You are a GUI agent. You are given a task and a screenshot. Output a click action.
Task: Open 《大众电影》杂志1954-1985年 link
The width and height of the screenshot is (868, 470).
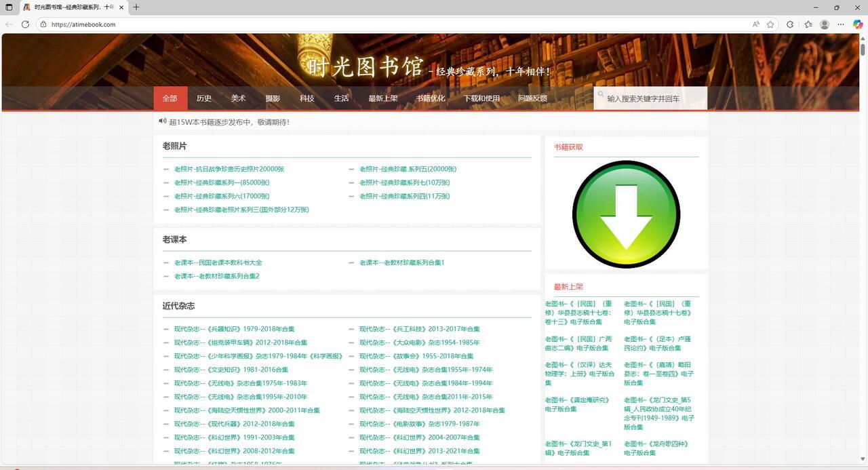(420, 342)
